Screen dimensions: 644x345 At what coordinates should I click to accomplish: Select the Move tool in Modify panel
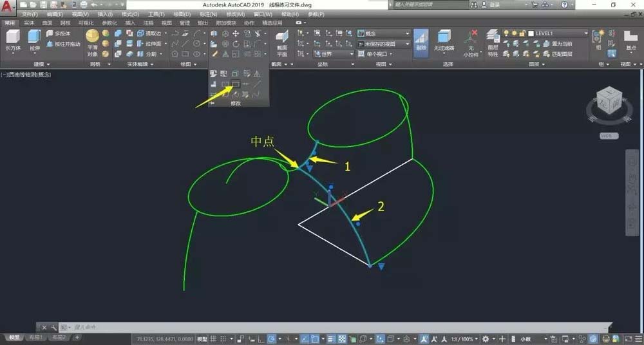coord(236,33)
